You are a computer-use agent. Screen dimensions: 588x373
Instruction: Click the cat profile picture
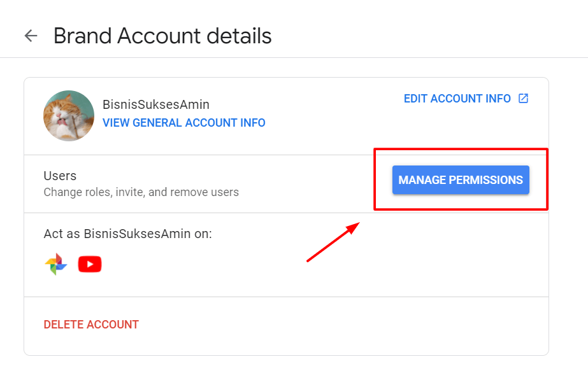click(x=69, y=116)
